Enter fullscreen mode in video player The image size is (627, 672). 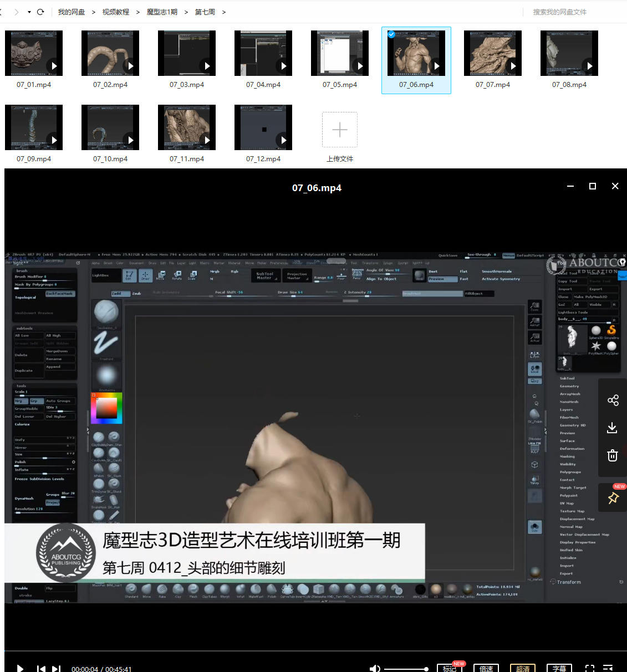(590, 669)
